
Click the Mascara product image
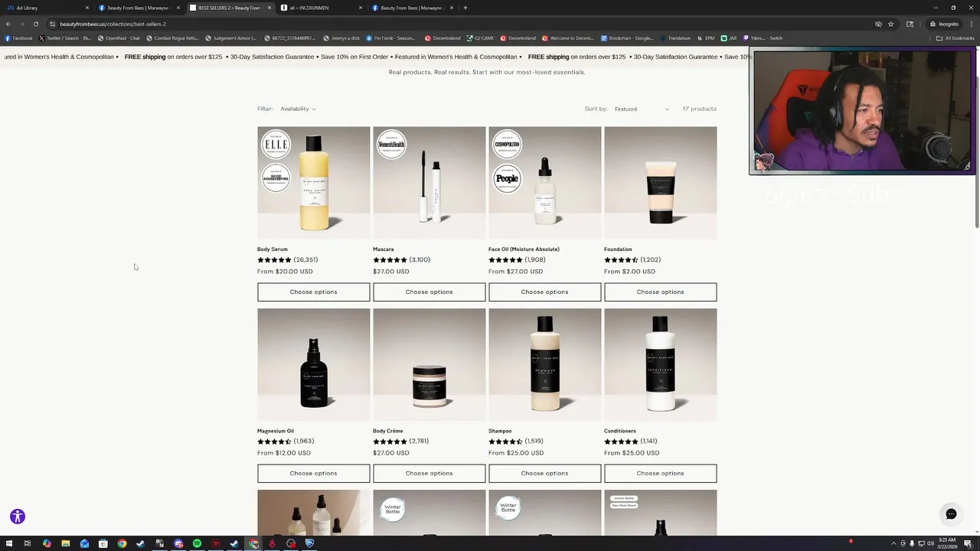[429, 182]
